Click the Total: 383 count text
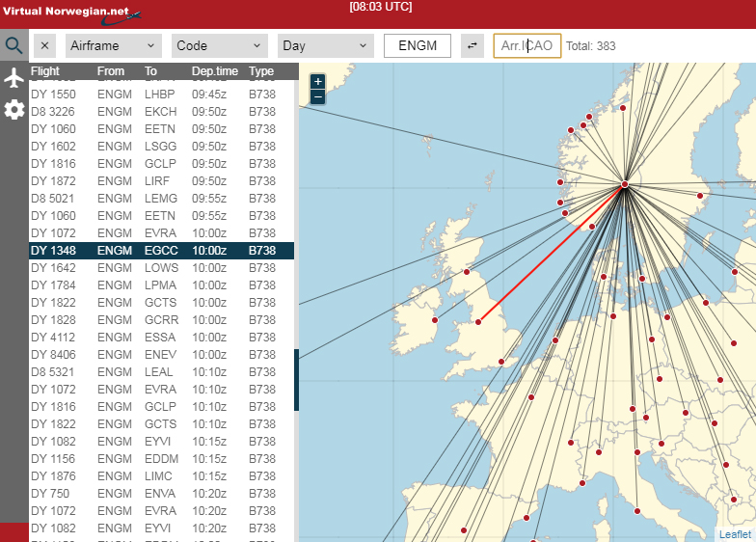The width and height of the screenshot is (756, 542). click(590, 46)
